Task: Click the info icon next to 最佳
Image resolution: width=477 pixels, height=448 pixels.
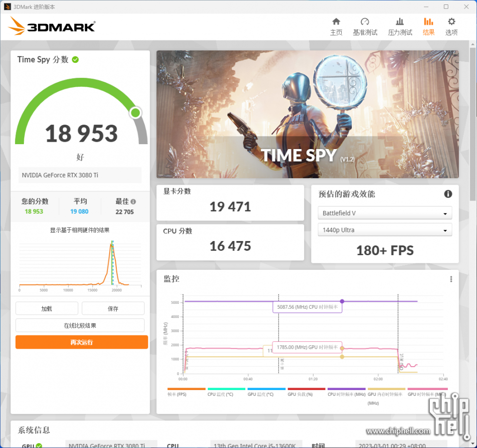Action: pos(133,202)
